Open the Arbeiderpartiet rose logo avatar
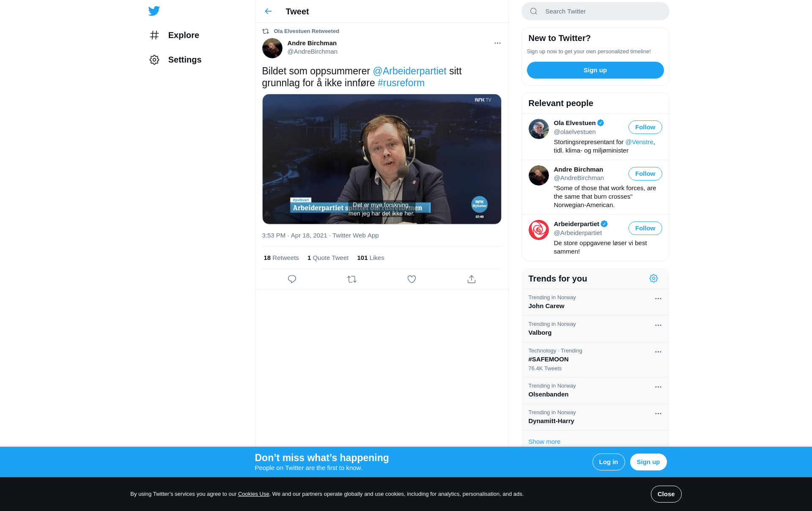812x511 pixels. click(539, 230)
